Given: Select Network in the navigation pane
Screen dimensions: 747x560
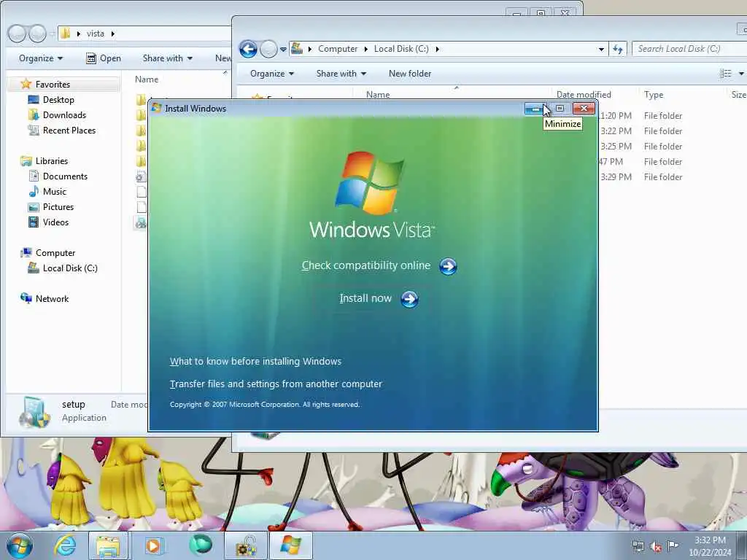Looking at the screenshot, I should point(52,298).
